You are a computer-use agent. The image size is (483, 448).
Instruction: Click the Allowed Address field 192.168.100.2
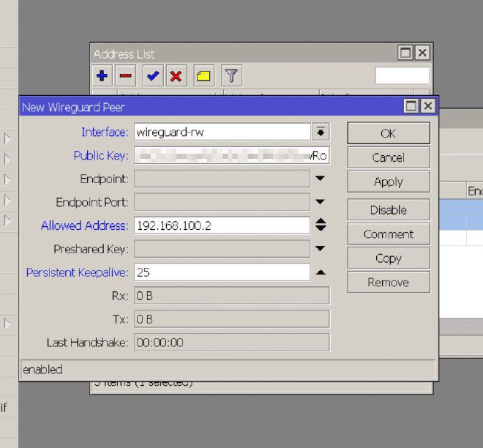point(222,225)
